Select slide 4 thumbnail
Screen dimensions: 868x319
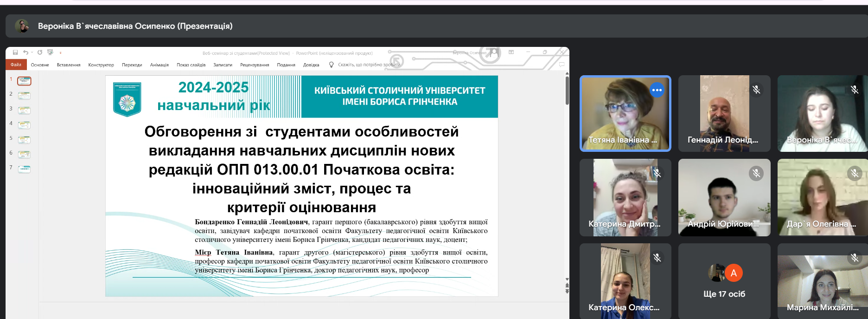click(x=24, y=125)
